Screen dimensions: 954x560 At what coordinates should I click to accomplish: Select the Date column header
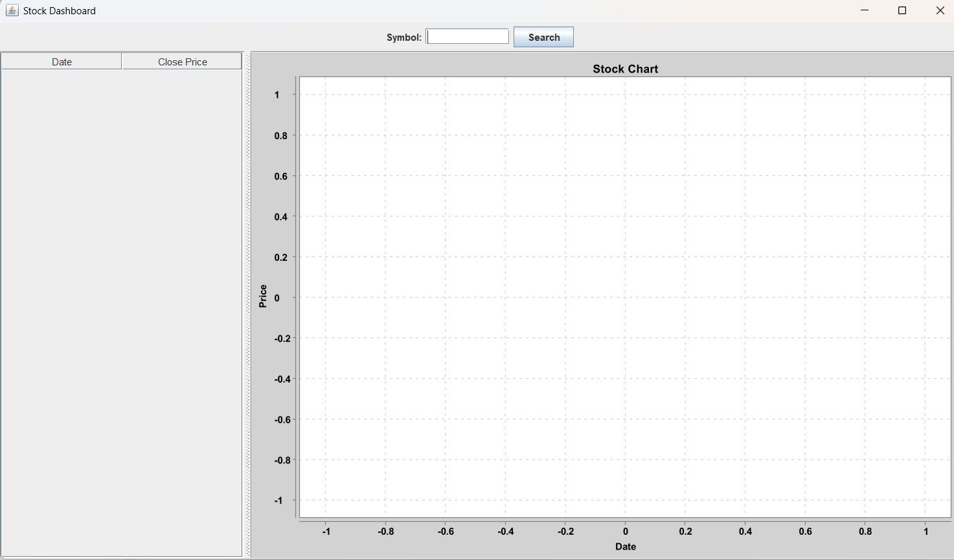[x=62, y=62]
